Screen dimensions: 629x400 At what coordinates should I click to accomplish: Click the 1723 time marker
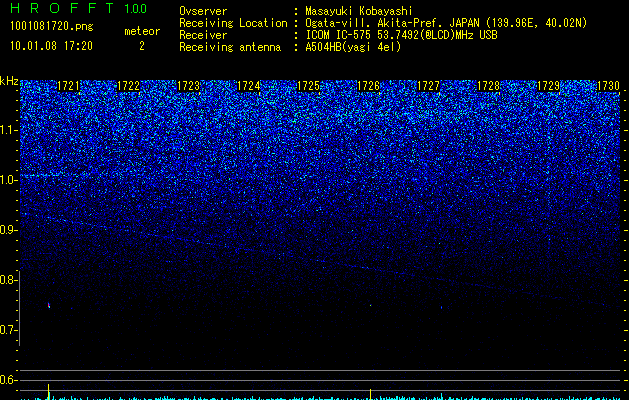[x=189, y=86]
